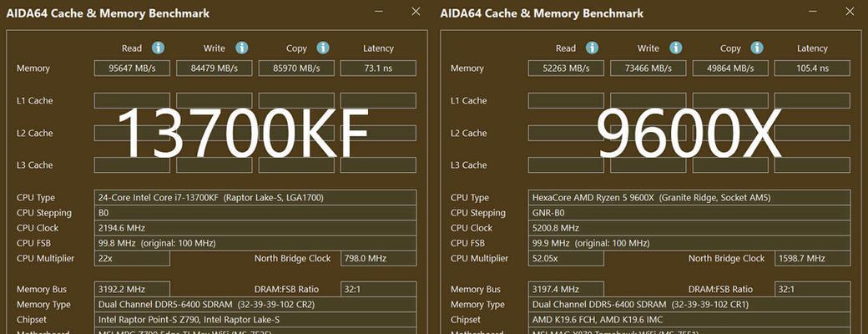The width and height of the screenshot is (868, 334).
Task: Click the 798.0 MHz North Bridge Clock field
Action: click(x=378, y=259)
